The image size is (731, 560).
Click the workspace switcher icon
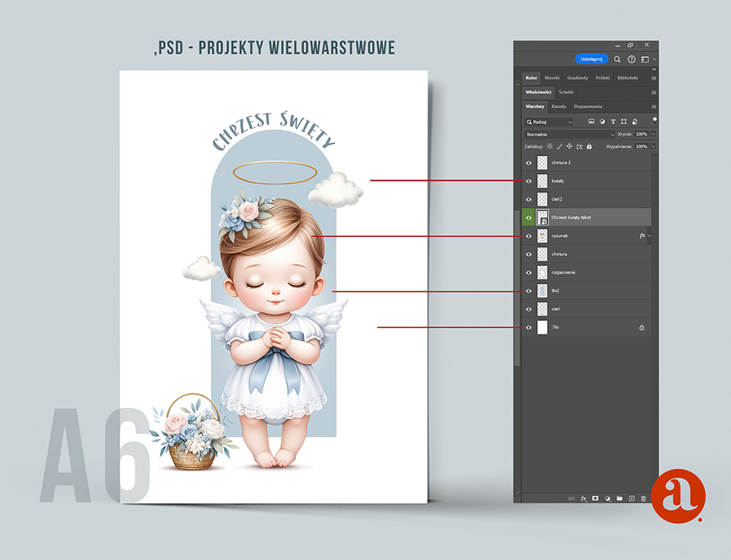click(645, 59)
